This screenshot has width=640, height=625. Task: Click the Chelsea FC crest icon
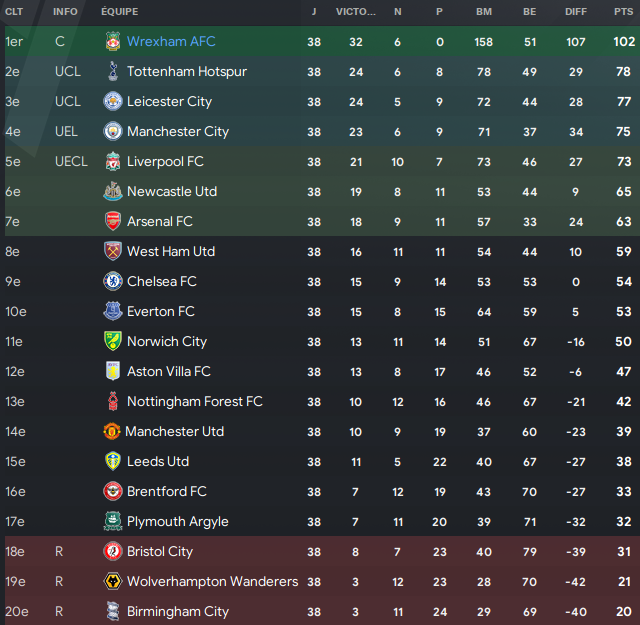[113, 281]
